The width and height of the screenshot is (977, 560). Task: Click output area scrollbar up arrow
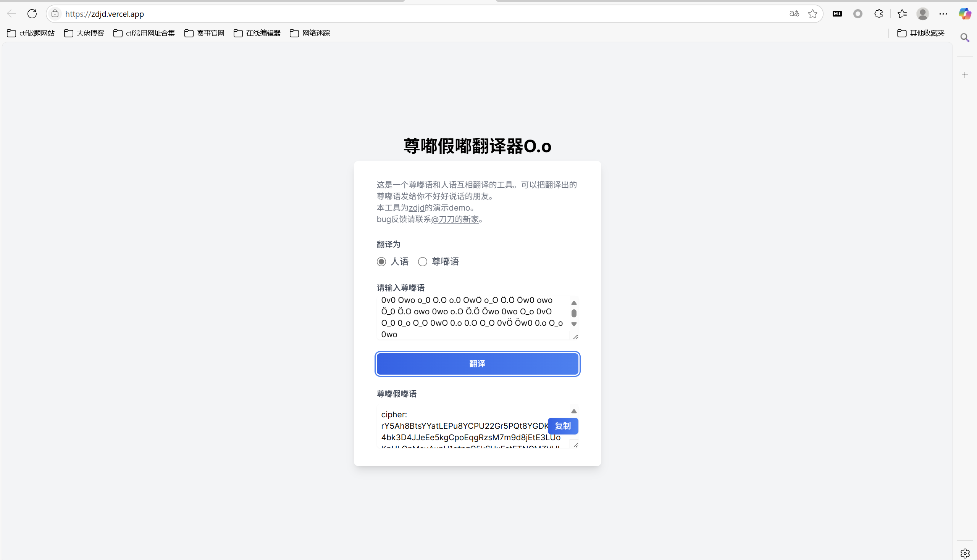click(574, 411)
